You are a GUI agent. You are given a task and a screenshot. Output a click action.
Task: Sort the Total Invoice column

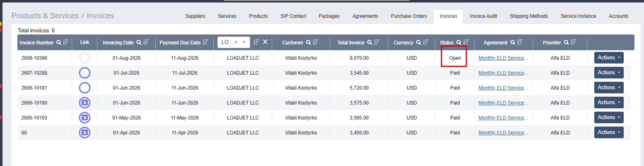(376, 42)
